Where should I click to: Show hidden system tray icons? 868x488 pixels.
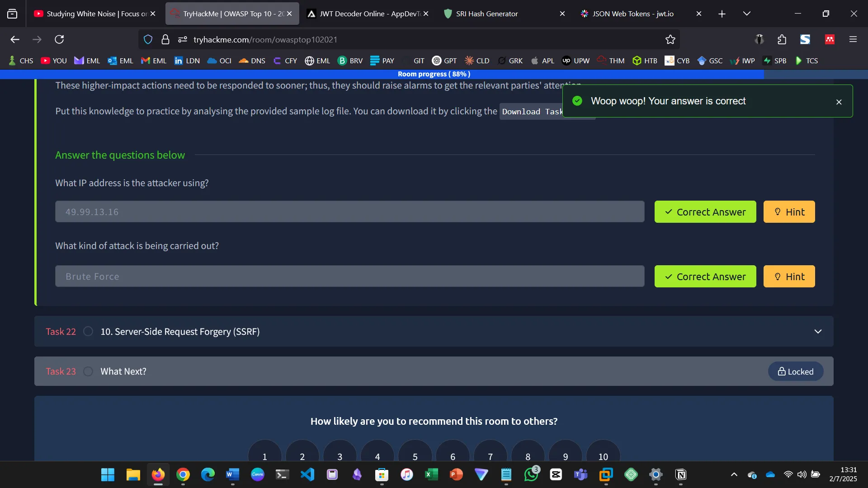[734, 474]
